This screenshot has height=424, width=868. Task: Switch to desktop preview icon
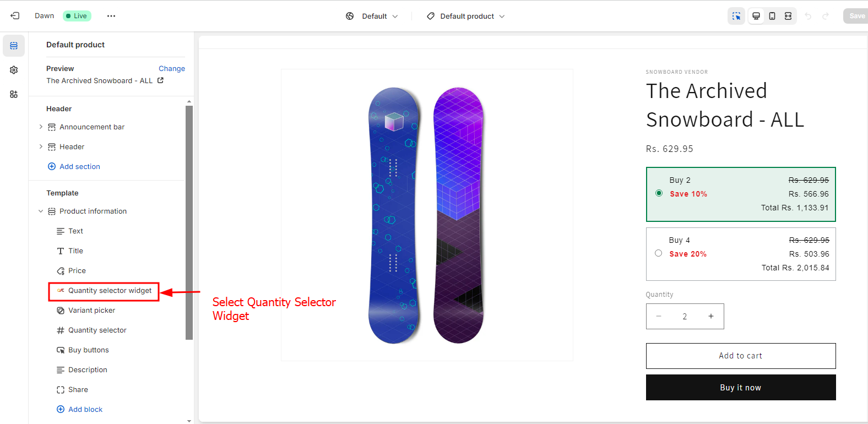point(756,16)
